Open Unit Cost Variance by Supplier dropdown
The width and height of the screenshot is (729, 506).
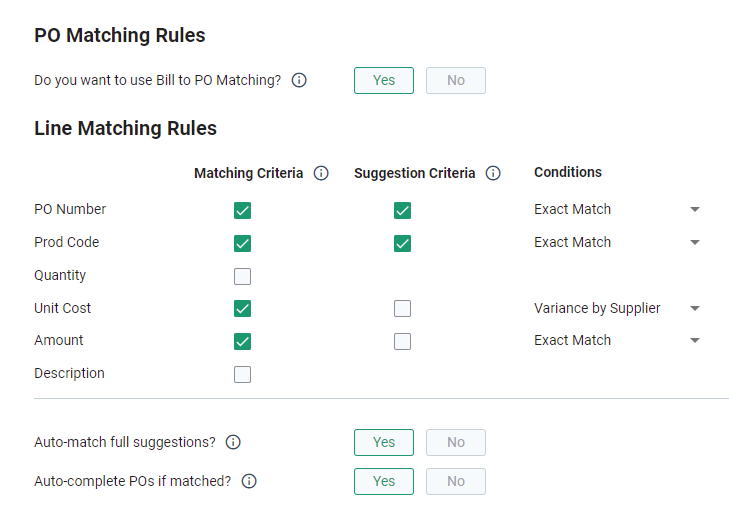pos(617,308)
